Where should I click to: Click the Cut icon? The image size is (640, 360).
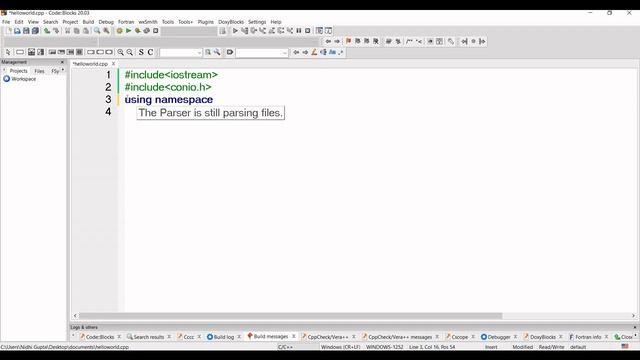tap(68, 31)
